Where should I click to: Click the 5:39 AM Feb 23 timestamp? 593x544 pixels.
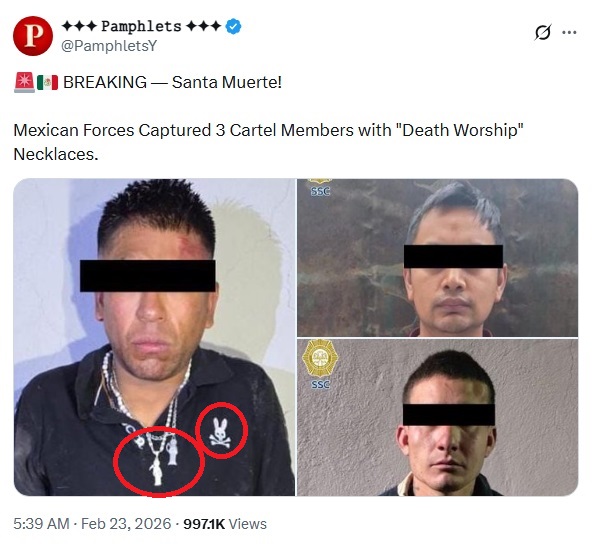92,524
